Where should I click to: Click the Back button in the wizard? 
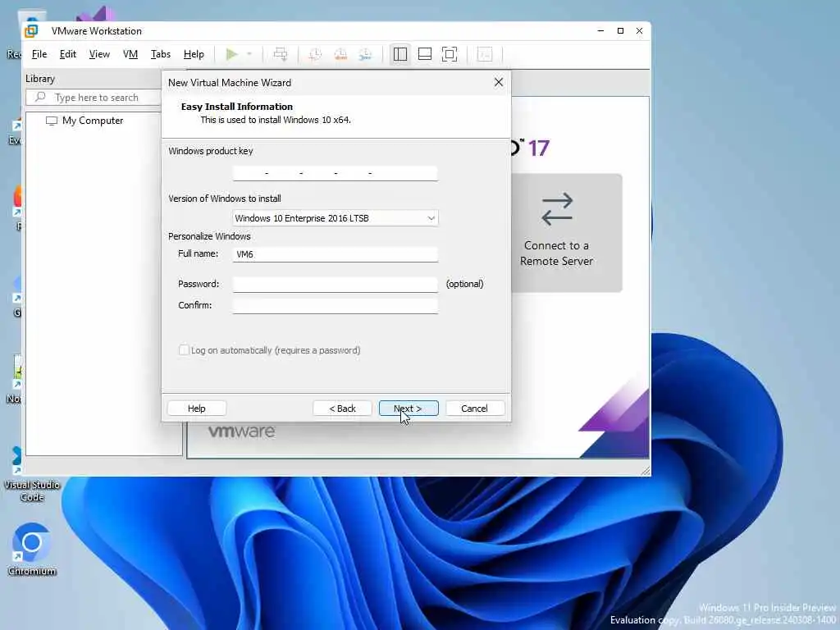[342, 409]
